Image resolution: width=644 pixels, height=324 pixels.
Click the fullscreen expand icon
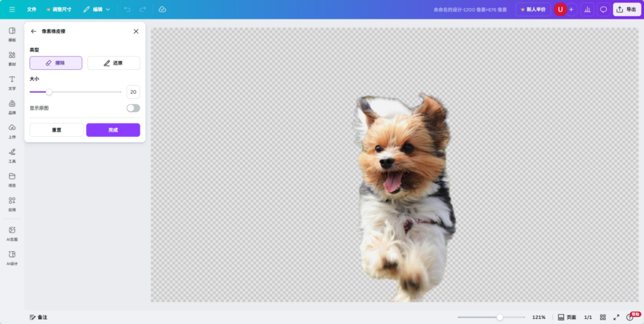(616, 318)
